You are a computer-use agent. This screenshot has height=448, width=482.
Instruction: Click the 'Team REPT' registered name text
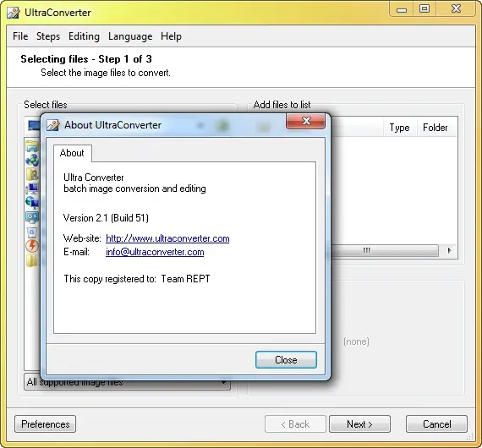coord(185,279)
